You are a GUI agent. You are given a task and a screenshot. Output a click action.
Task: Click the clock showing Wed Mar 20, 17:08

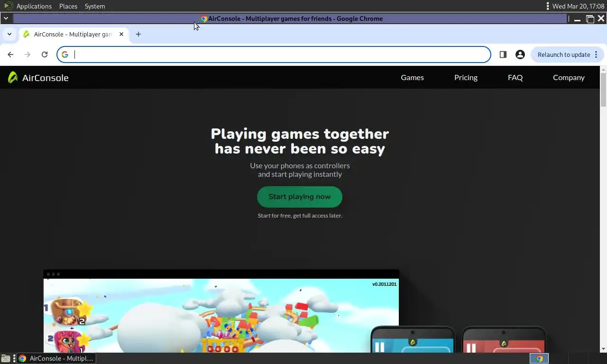tap(578, 6)
